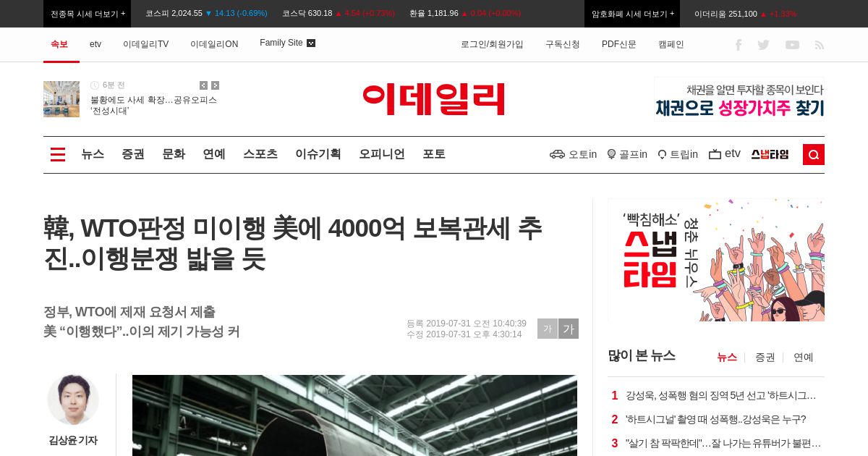Viewport: 868px width, 456px height.
Task: Click reporter 김상윤 profile photo
Action: 73,400
